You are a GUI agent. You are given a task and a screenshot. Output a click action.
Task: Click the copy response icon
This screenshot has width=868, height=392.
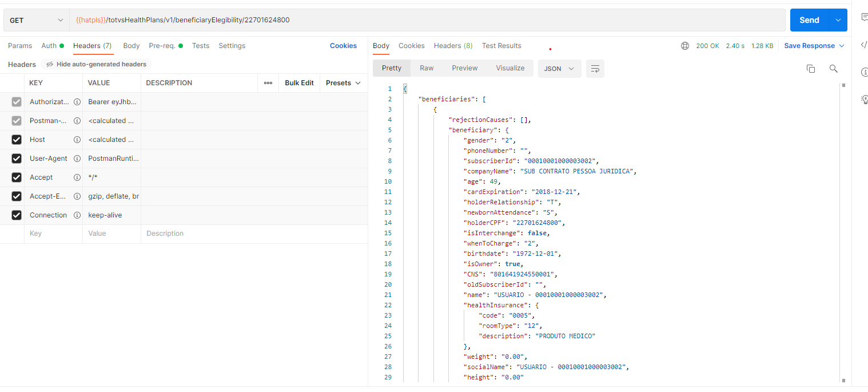point(810,69)
